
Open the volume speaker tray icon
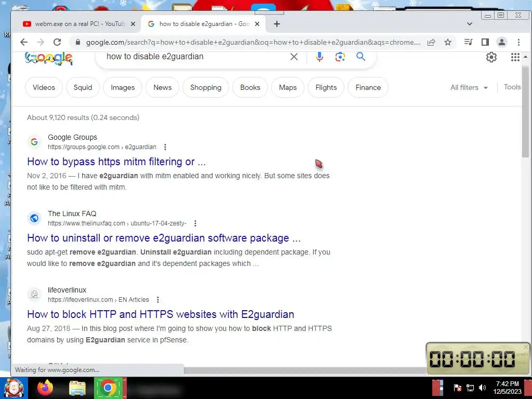pos(482,388)
